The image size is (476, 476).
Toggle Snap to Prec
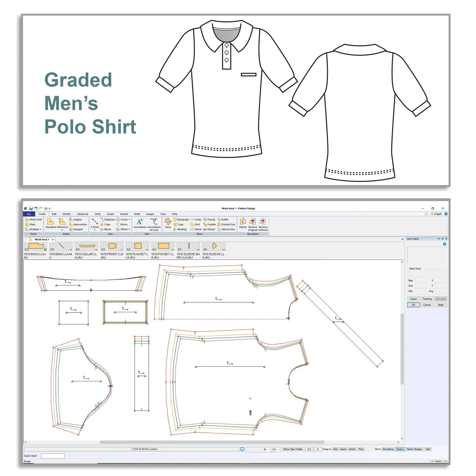[361, 449]
